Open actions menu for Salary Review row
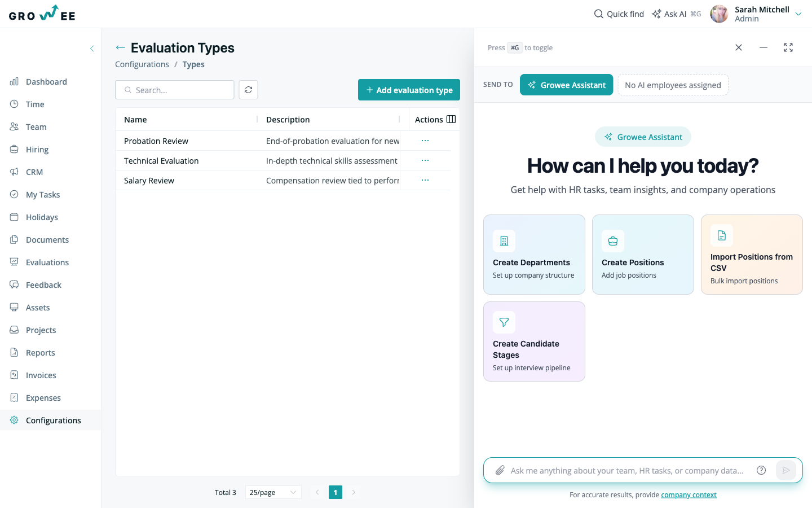This screenshot has width=812, height=508. point(425,180)
